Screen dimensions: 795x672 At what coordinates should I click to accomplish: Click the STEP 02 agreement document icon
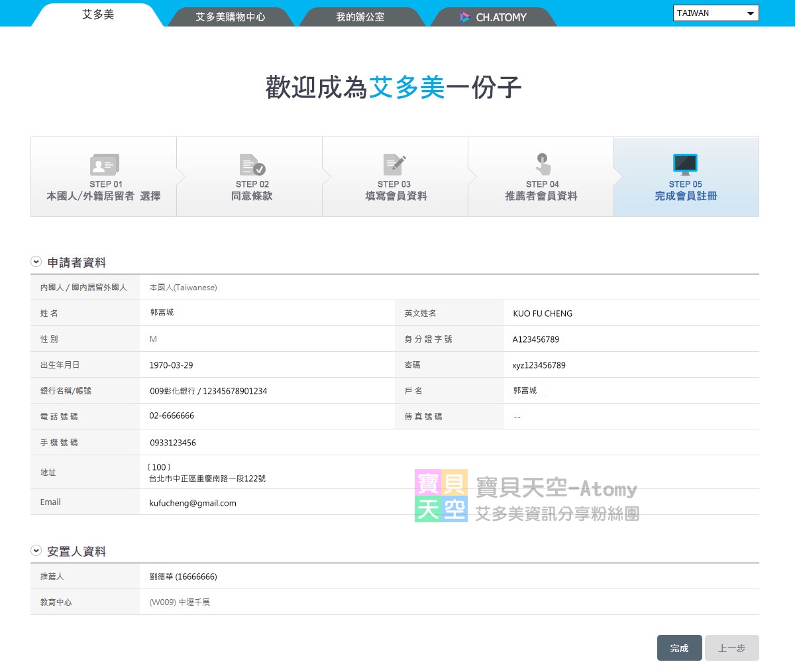[252, 165]
